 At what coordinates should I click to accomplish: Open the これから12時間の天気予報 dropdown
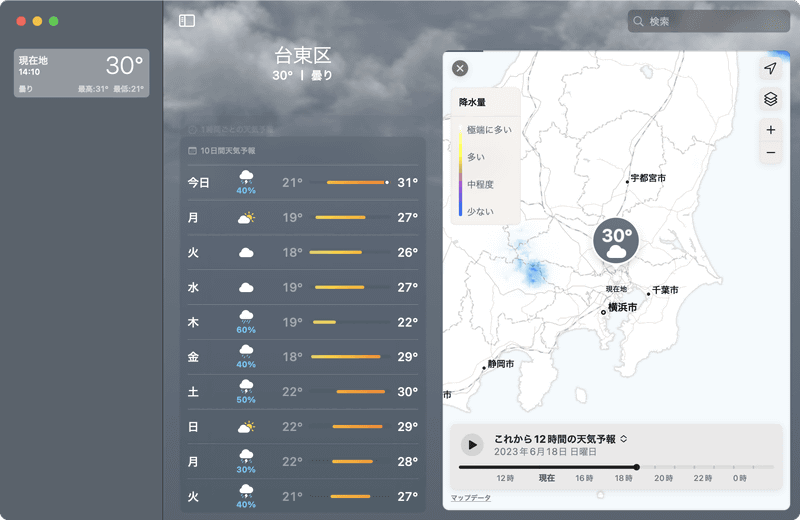[x=560, y=439]
